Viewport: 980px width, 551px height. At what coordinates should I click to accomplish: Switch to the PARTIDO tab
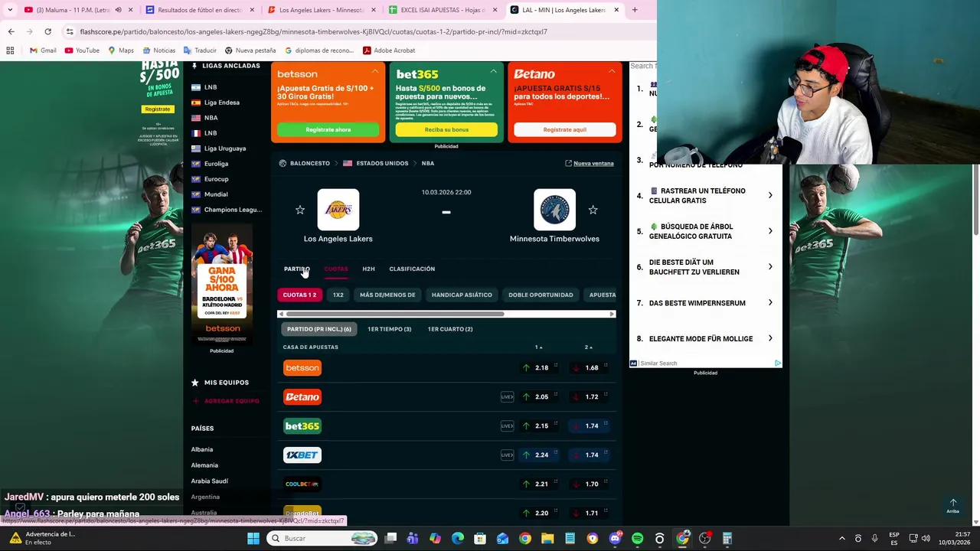pyautogui.click(x=296, y=269)
